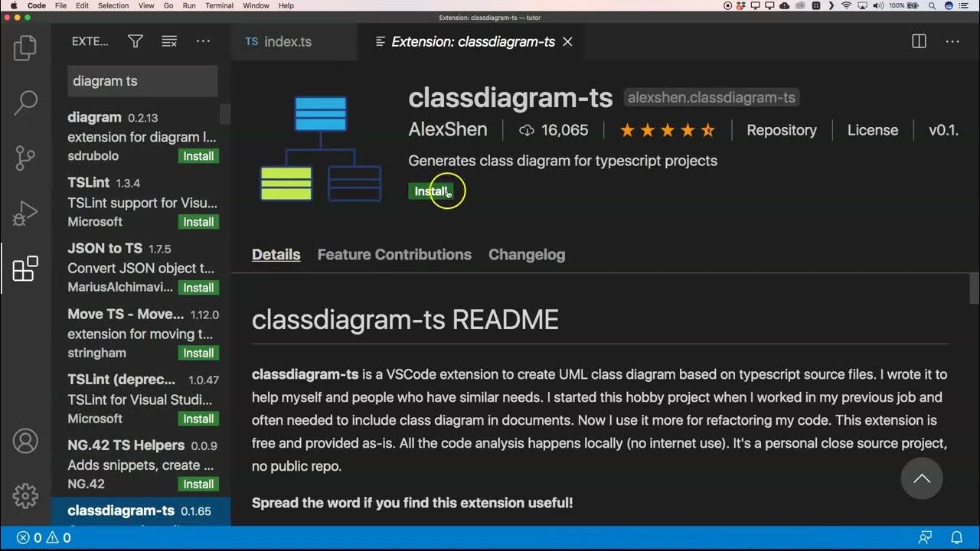Open the Siri menu bar icon
Image resolution: width=980 pixels, height=551 pixels.
click(949, 5)
